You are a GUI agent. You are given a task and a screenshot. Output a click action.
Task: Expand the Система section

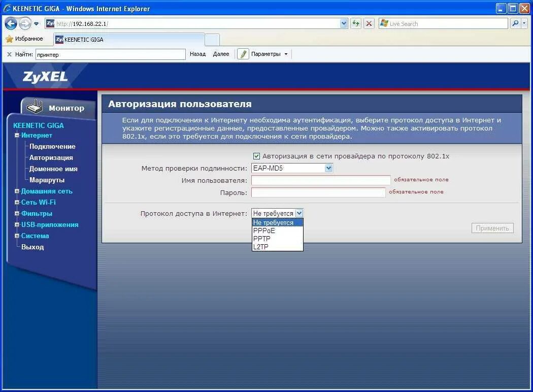click(17, 236)
